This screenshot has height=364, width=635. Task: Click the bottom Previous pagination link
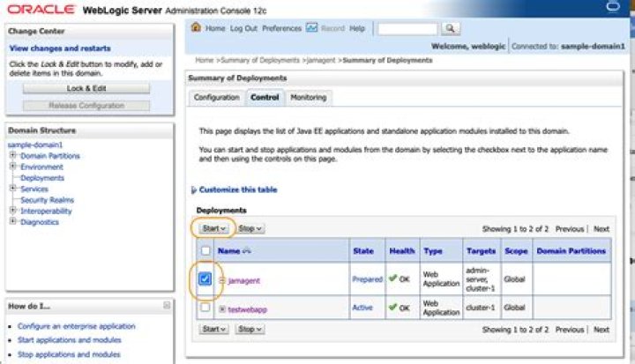point(570,330)
